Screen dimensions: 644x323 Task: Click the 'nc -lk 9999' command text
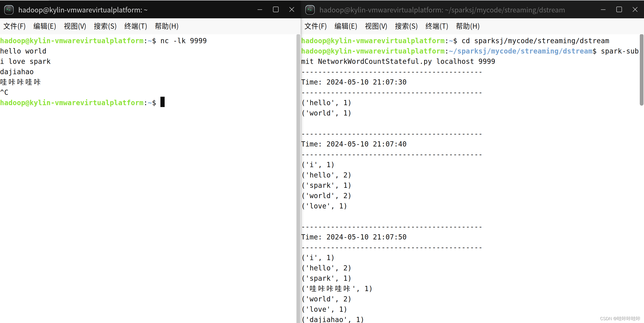click(183, 41)
